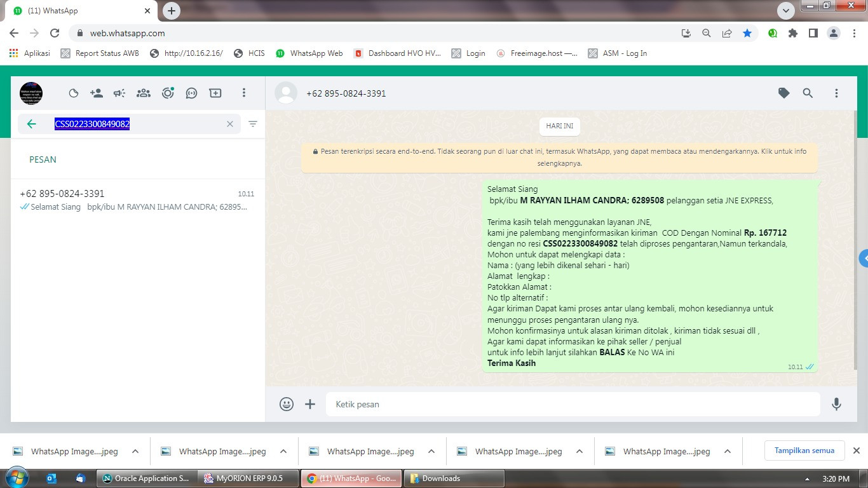Click the label tag icon in chat header

784,93
